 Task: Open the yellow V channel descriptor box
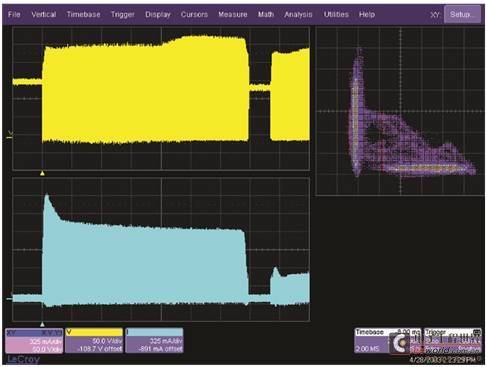pyautogui.click(x=94, y=341)
